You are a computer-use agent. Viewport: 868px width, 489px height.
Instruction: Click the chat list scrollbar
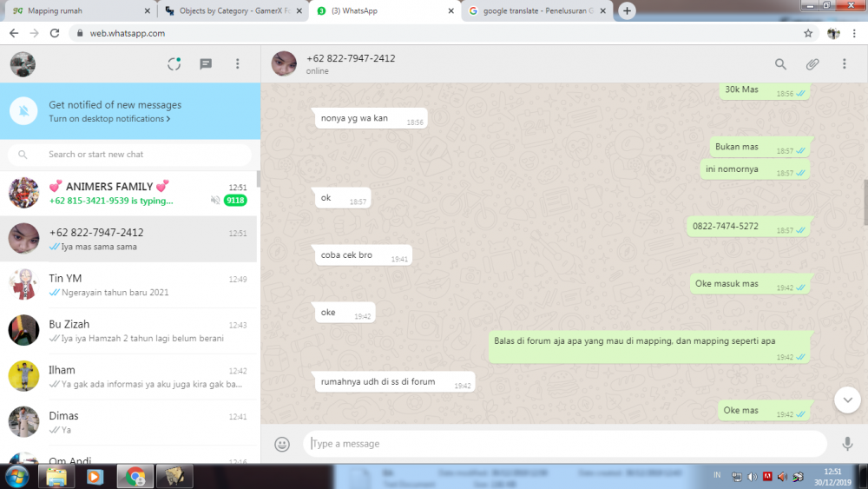click(259, 179)
